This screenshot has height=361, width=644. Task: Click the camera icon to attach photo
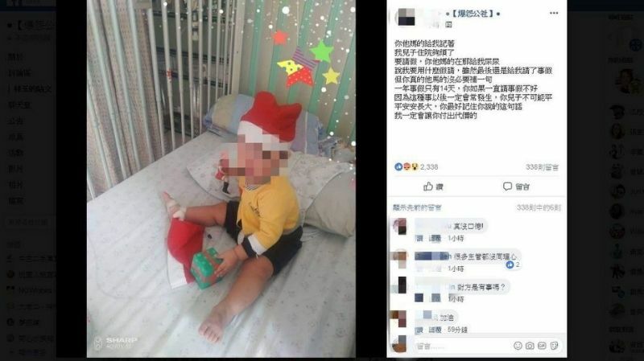coord(530,346)
